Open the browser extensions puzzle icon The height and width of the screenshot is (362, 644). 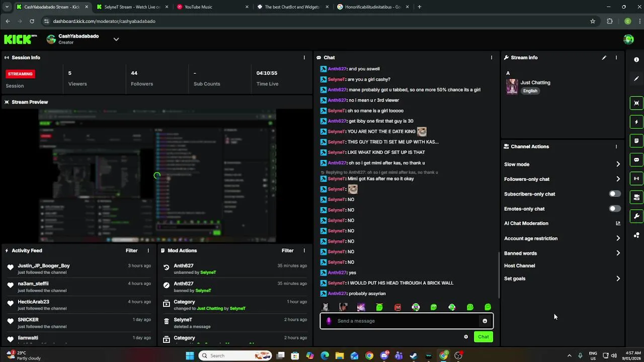click(610, 21)
